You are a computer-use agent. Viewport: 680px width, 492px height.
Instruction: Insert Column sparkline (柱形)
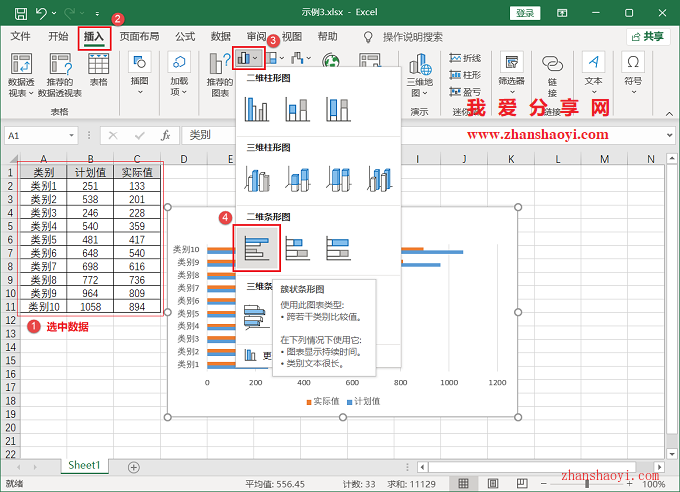click(x=465, y=75)
